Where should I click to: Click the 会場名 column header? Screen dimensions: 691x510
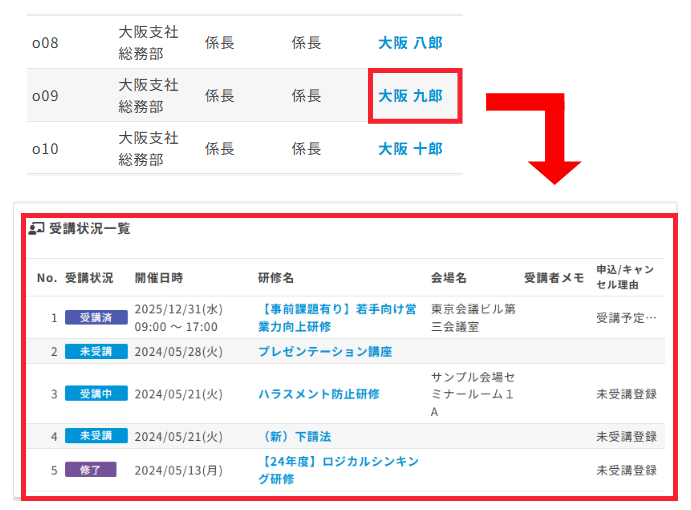coord(449,278)
